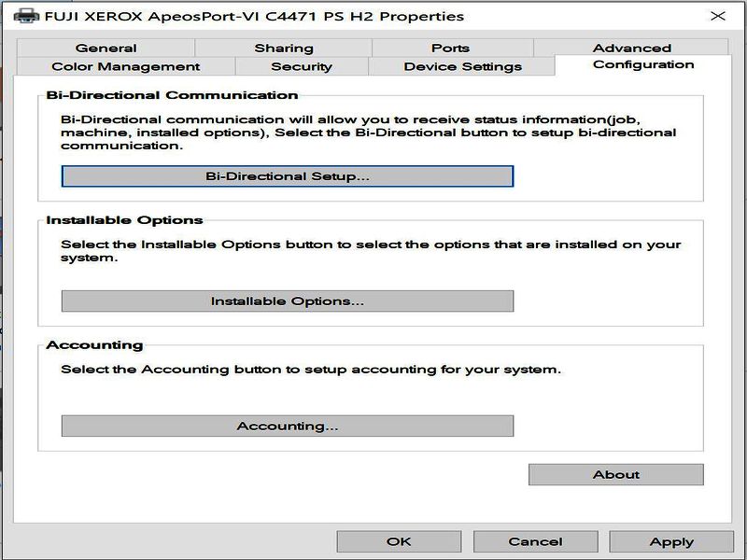Open the Accounting setup button
Screen dimensions: 747x560
[x=287, y=427]
